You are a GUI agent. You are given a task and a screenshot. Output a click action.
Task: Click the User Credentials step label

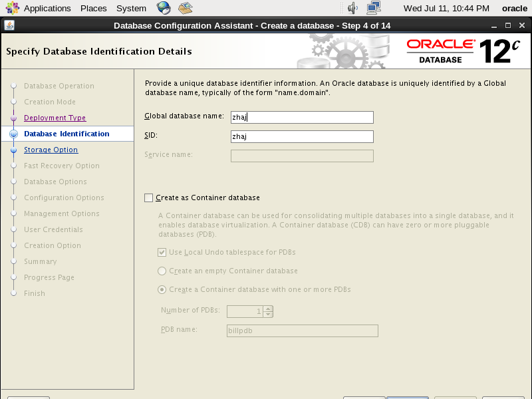(53, 229)
